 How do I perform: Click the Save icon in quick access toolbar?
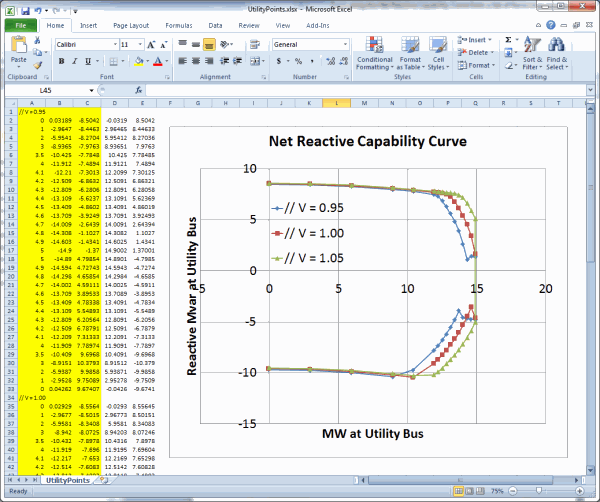(25, 11)
